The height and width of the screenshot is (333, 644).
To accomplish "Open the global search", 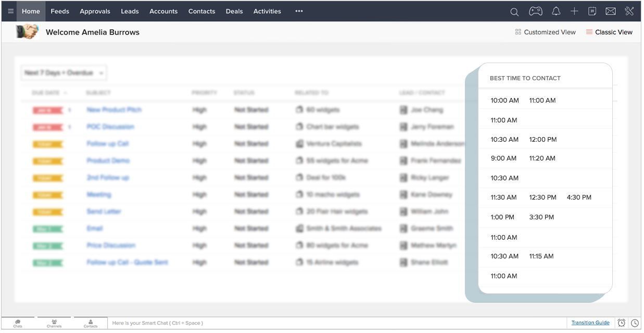I will point(514,11).
